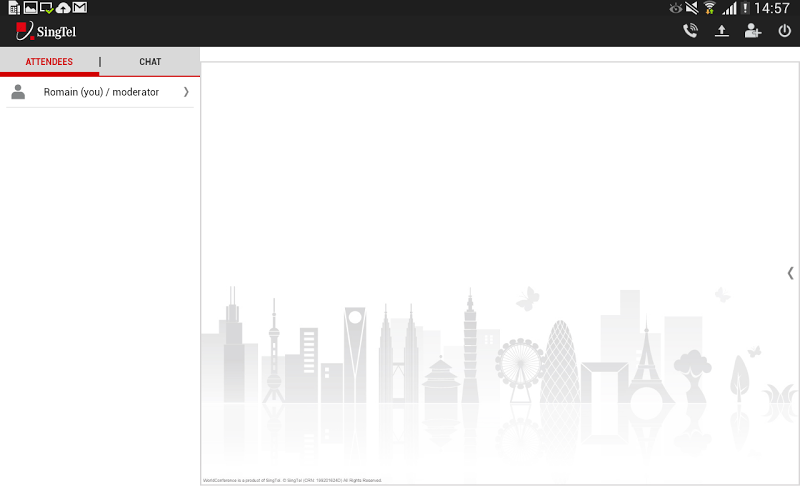Open the screen checkmark notification icon
This screenshot has width=800, height=500.
[x=46, y=8]
